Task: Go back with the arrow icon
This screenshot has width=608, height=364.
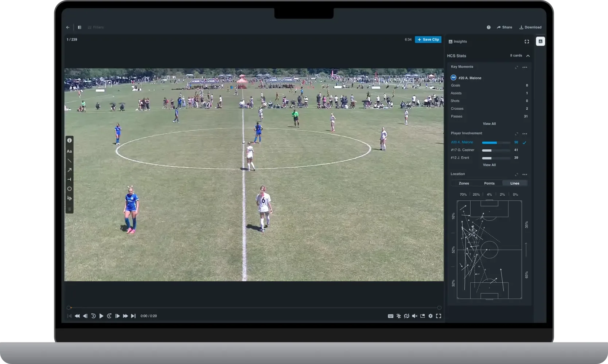Action: point(68,27)
